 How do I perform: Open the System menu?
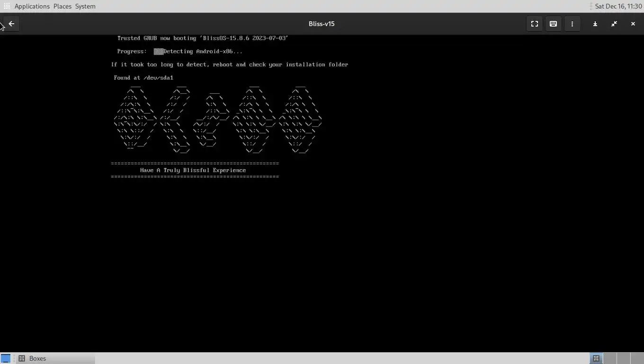coord(85,6)
